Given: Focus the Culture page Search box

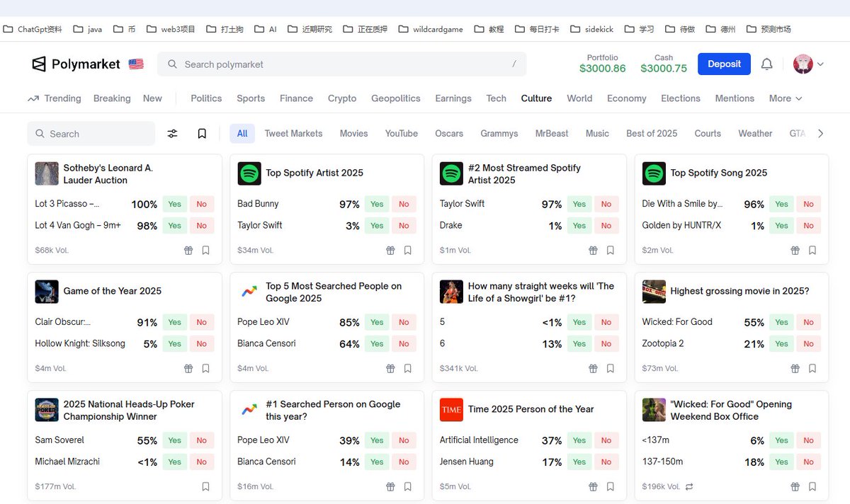Looking at the screenshot, I should 91,134.
